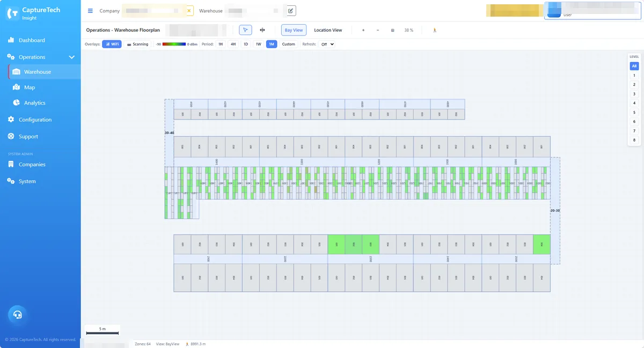Show All levels
Screen dimensions: 644x348
tap(634, 66)
